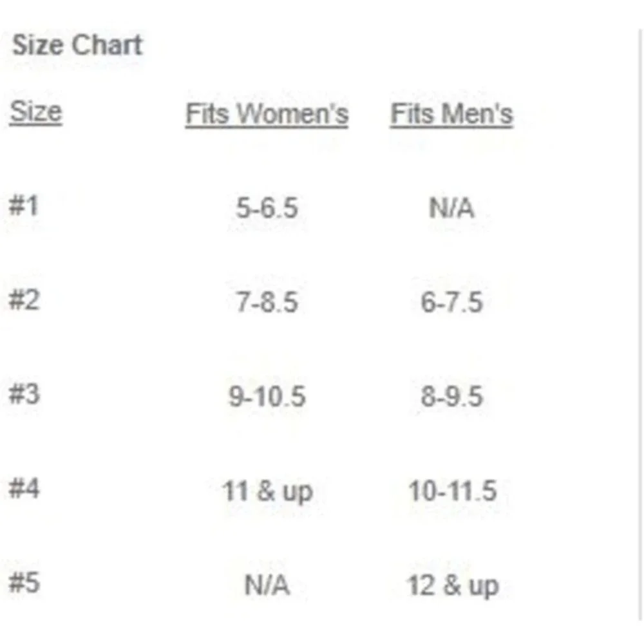This screenshot has width=644, height=644.
Task: Select size #2 row label
Action: tap(24, 300)
